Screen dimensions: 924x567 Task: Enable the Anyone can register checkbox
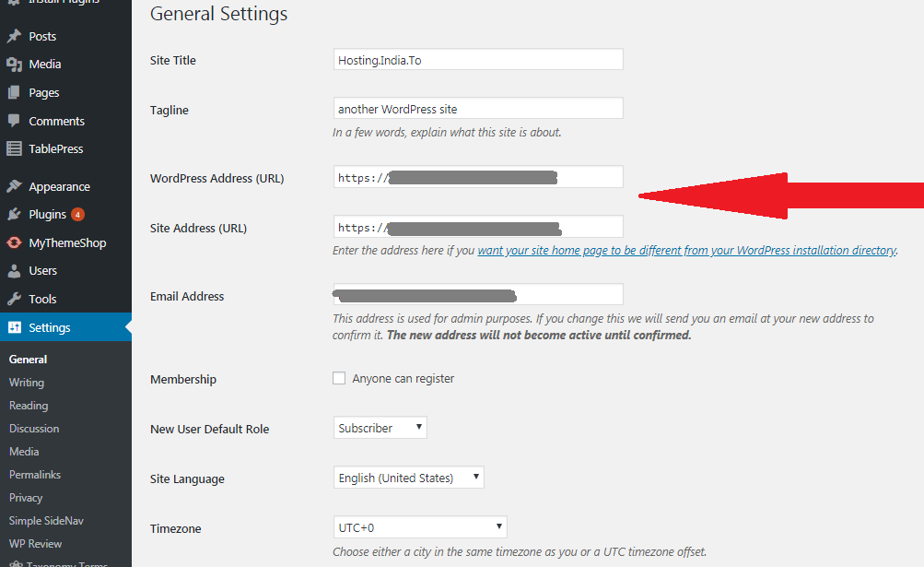(x=339, y=378)
